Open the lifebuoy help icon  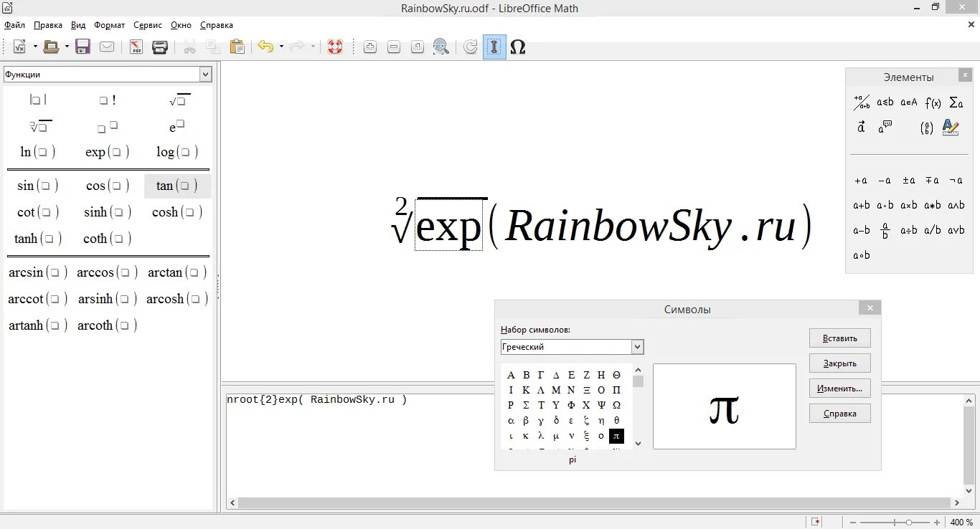tap(334, 47)
